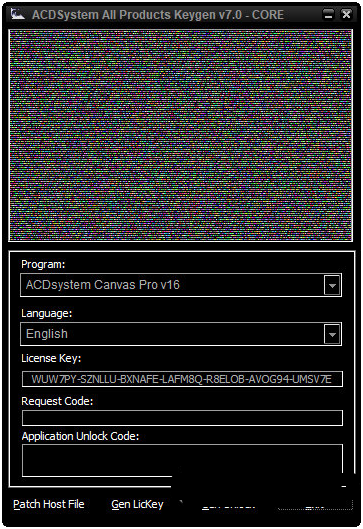Click the noise animation panel

point(180,136)
